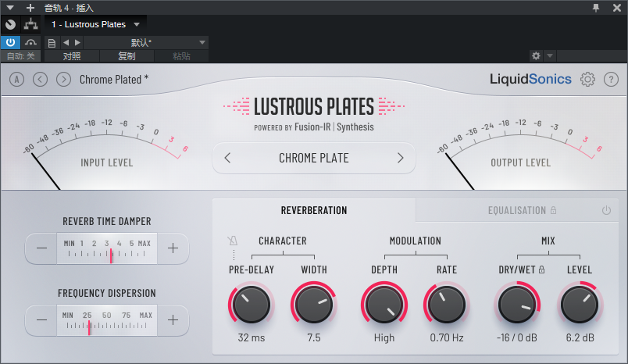Click the Frequency Dispersion scale
The image size is (628, 364).
[x=107, y=320]
